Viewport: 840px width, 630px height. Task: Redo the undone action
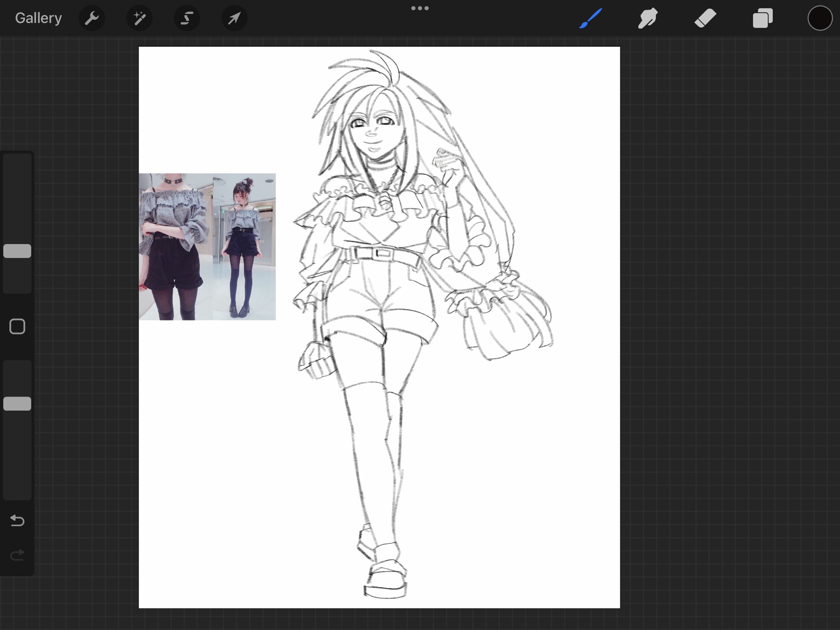coord(17,555)
